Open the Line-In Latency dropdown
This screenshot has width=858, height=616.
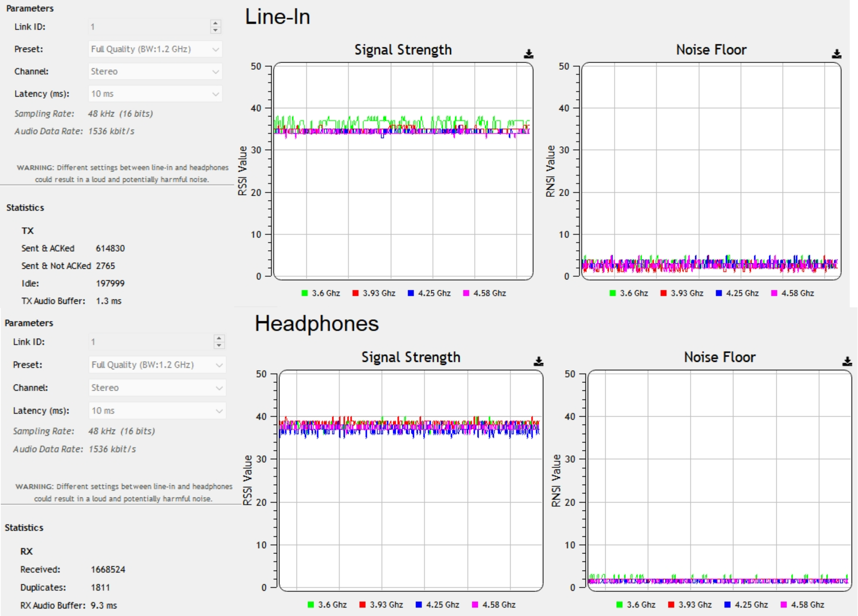155,94
